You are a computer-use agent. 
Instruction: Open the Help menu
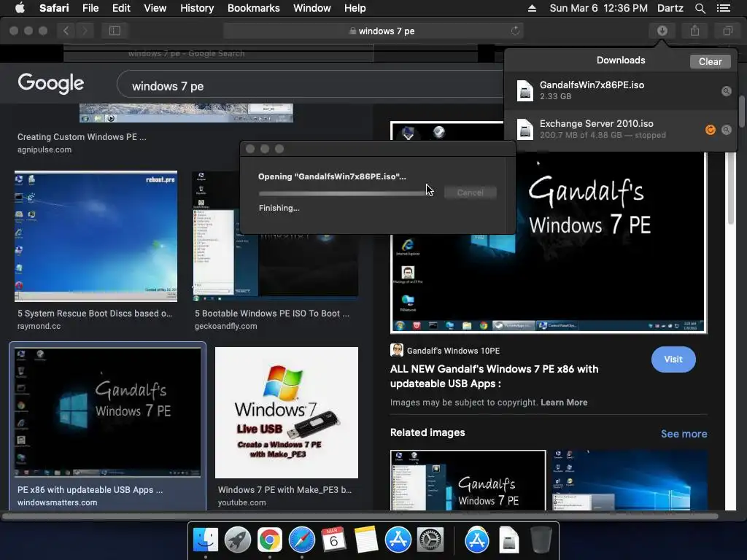coord(355,8)
